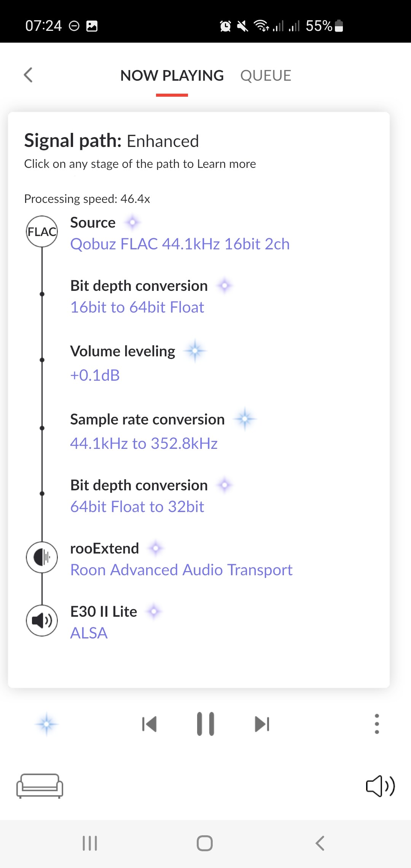The height and width of the screenshot is (868, 411).
Task: Open volume control speaker icon
Action: click(380, 786)
